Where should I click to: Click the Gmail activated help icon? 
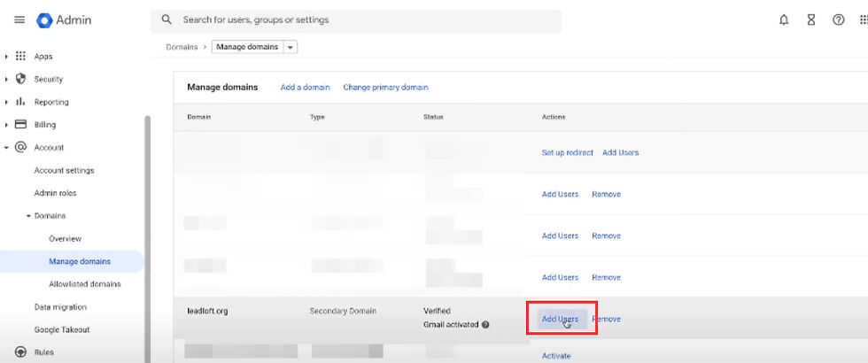coord(485,325)
